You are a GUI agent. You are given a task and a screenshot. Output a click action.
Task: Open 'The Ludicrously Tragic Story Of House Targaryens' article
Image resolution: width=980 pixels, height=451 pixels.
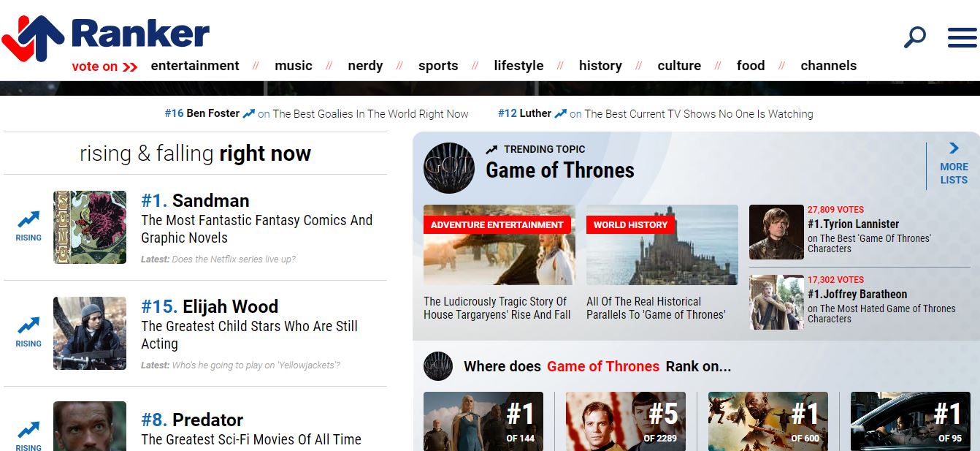pyautogui.click(x=497, y=308)
